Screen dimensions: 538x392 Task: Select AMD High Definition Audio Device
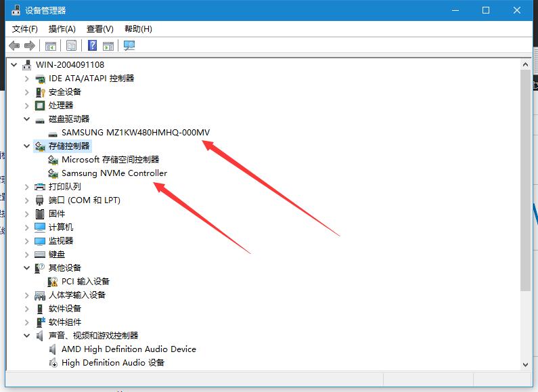[129, 349]
